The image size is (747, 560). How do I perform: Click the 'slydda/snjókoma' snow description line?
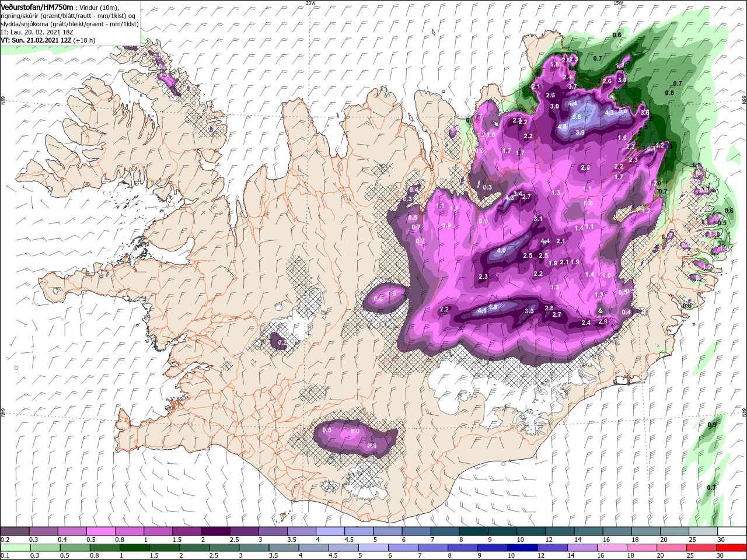tap(69, 24)
